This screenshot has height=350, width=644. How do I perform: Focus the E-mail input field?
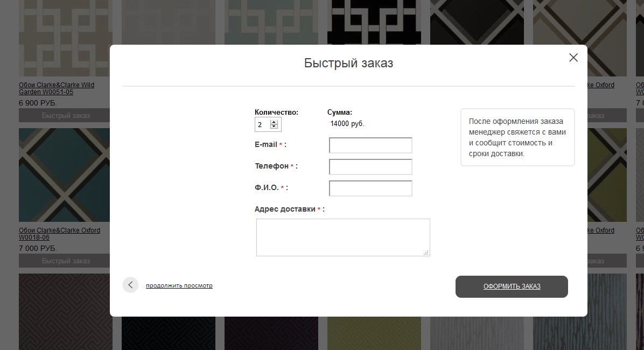pos(370,145)
